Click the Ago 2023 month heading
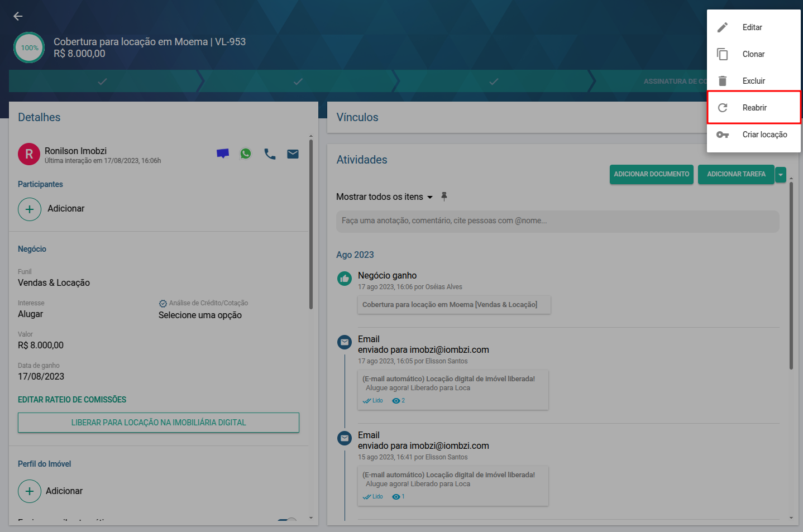The width and height of the screenshot is (803, 532). click(355, 255)
